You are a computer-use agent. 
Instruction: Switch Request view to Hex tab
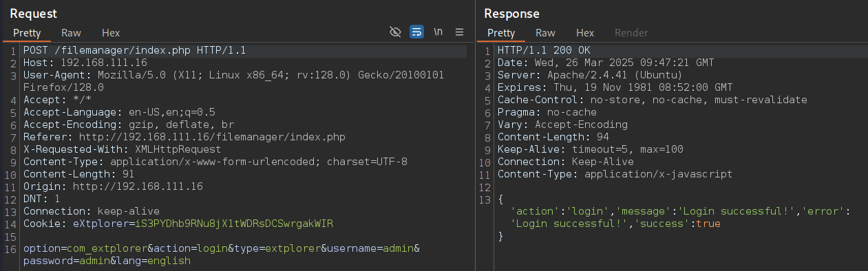tap(111, 32)
